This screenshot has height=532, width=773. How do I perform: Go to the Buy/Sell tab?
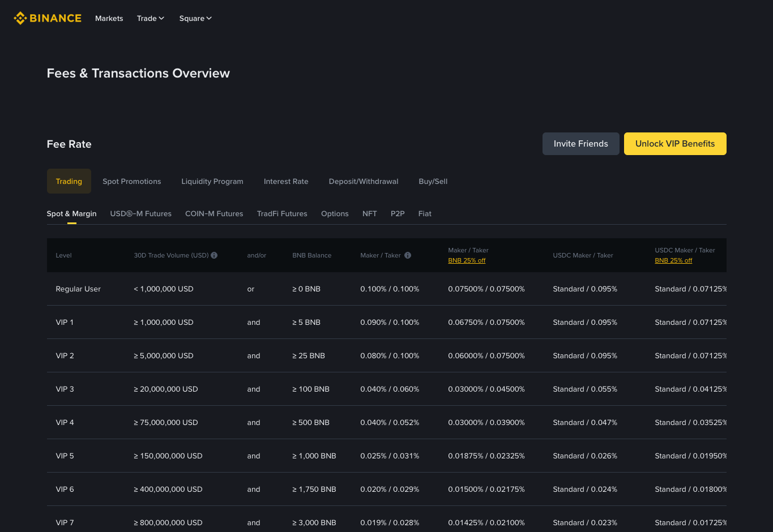click(433, 181)
